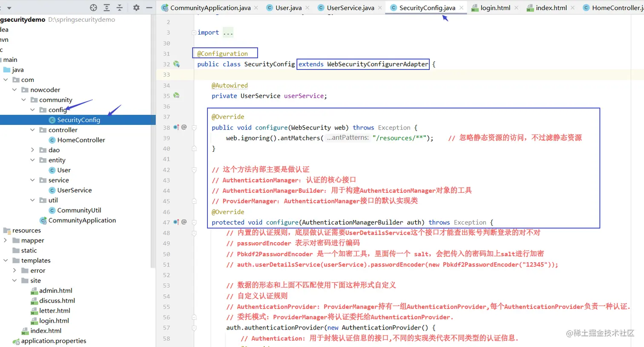Close the login.html tab

point(516,8)
